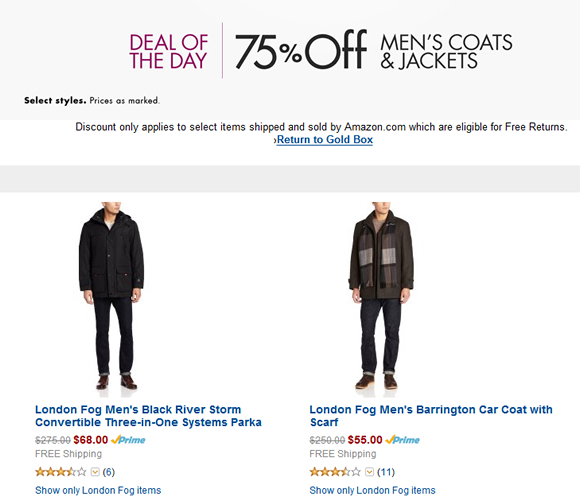Click the Return to Gold Box link
This screenshot has height=497, width=580.
325,140
